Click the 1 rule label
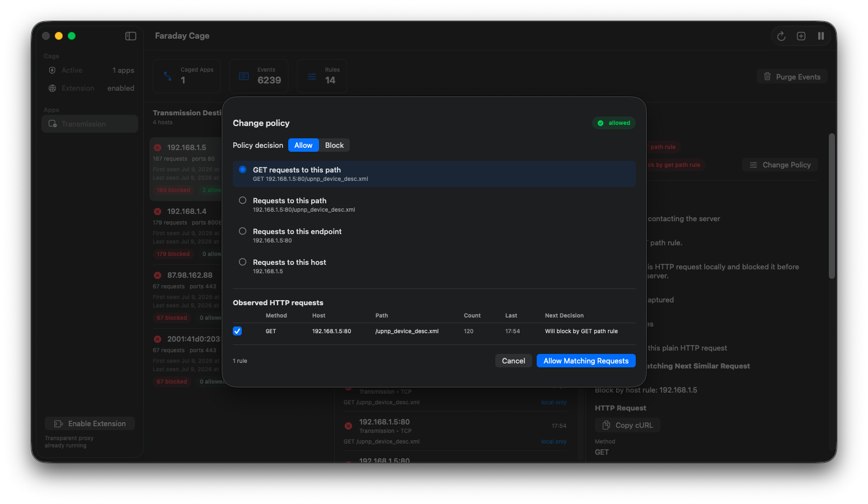Screen dimensions: 868x504 point(240,361)
